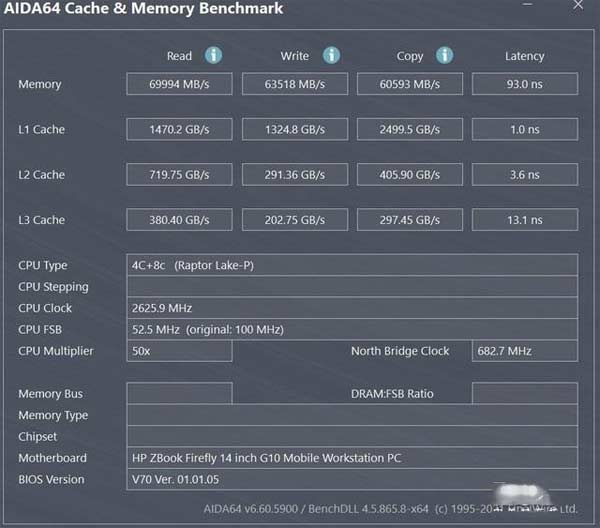Select the L1 Cache Read result field
This screenshot has height=528, width=600.
coord(179,129)
